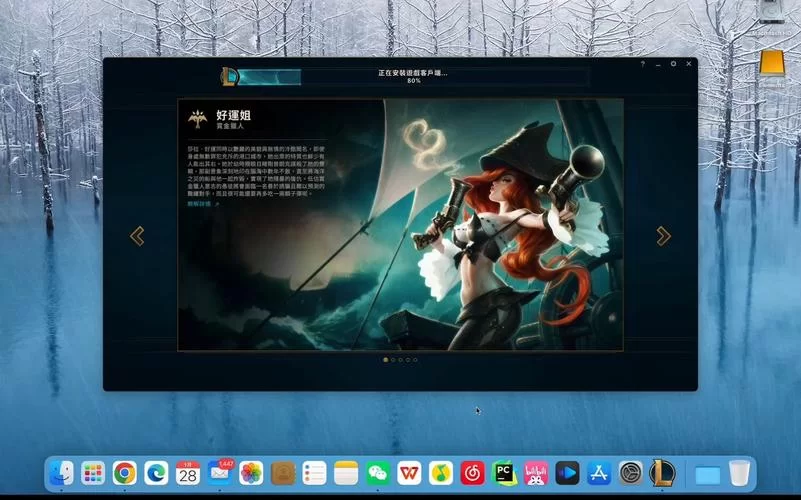Open the Notes app in the dock

(346, 473)
